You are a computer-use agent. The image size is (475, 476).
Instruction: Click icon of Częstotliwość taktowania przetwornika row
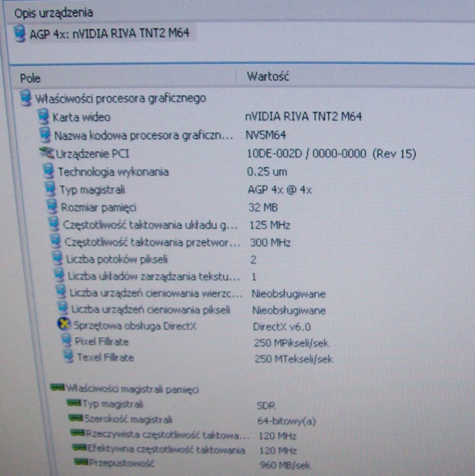point(55,241)
